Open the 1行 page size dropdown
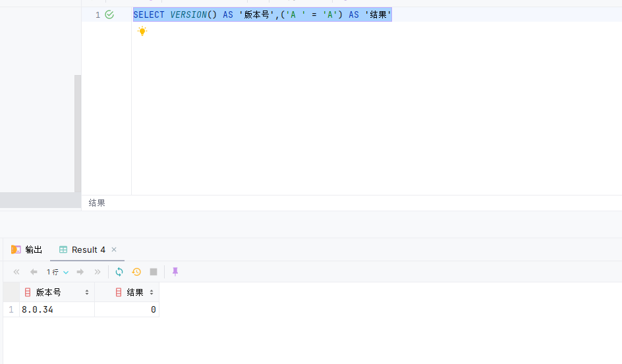This screenshot has width=622, height=364. tap(57, 272)
